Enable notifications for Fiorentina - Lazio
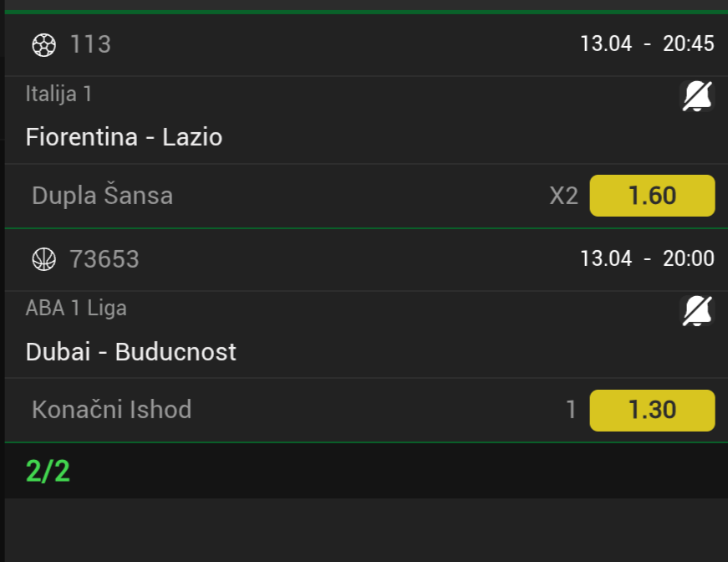 coord(697,98)
